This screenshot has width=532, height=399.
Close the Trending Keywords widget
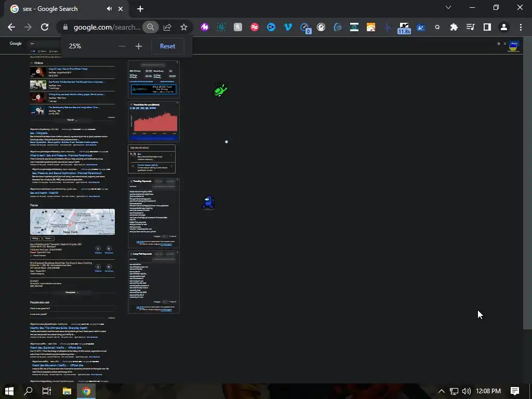[177, 180]
